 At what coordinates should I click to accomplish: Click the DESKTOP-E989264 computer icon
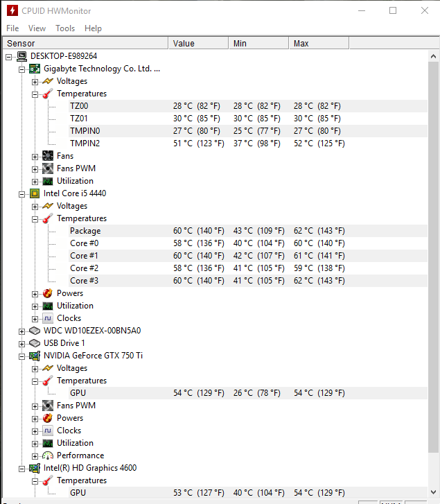coord(22,56)
